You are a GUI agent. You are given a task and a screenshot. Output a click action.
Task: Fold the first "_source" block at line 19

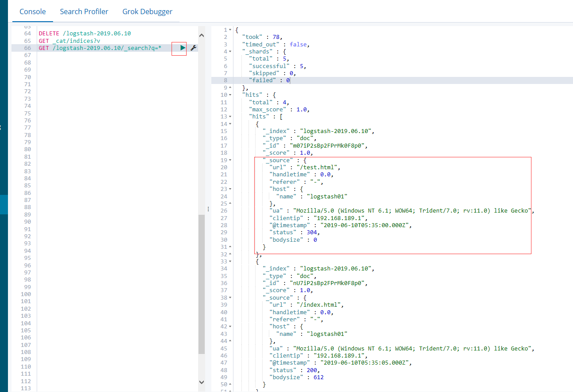point(230,160)
